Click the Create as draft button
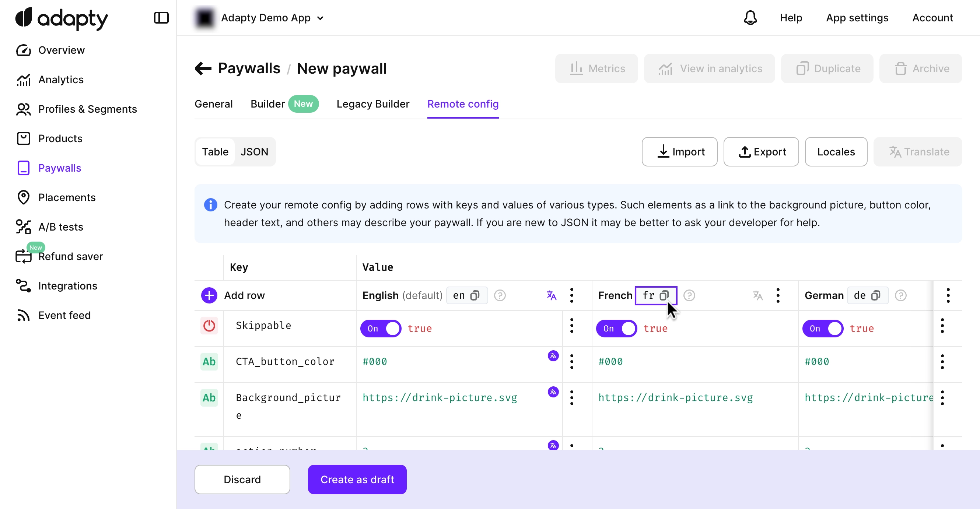Viewport: 980px width, 509px height. tap(357, 479)
